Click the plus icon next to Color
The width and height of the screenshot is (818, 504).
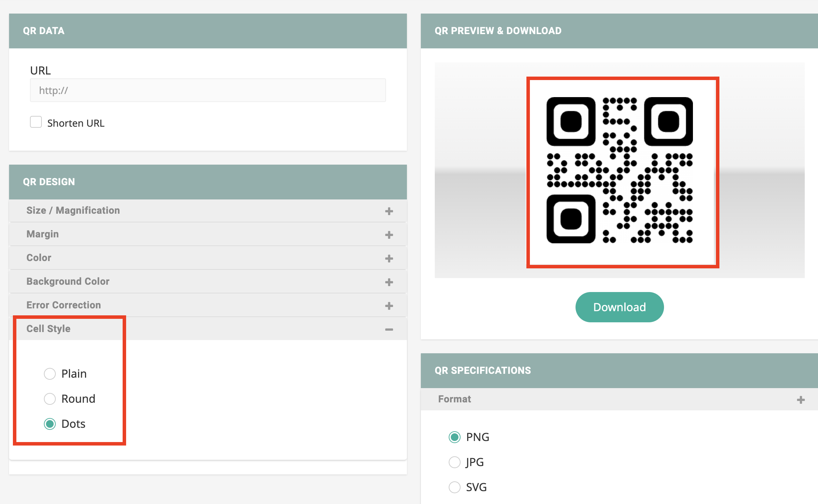(x=389, y=258)
